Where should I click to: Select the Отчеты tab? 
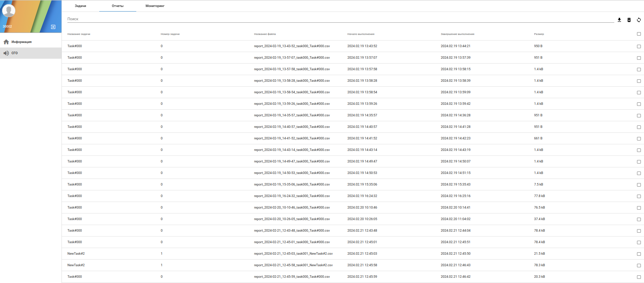pos(118,6)
